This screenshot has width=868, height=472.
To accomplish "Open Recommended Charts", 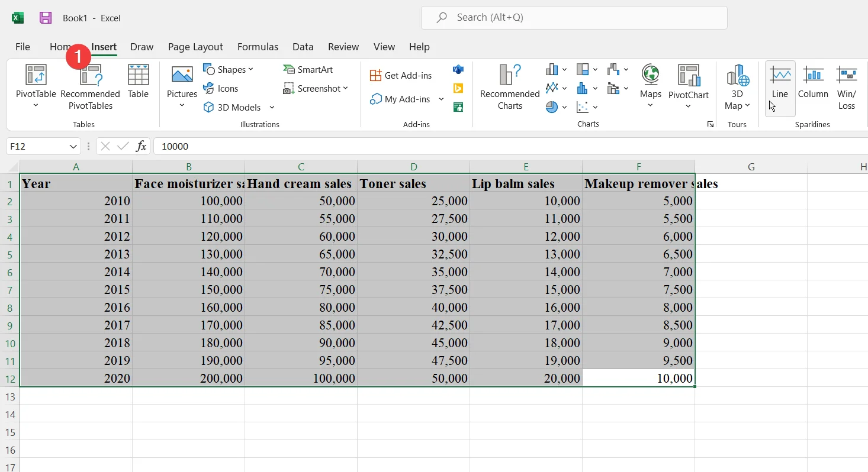I will tap(510, 88).
